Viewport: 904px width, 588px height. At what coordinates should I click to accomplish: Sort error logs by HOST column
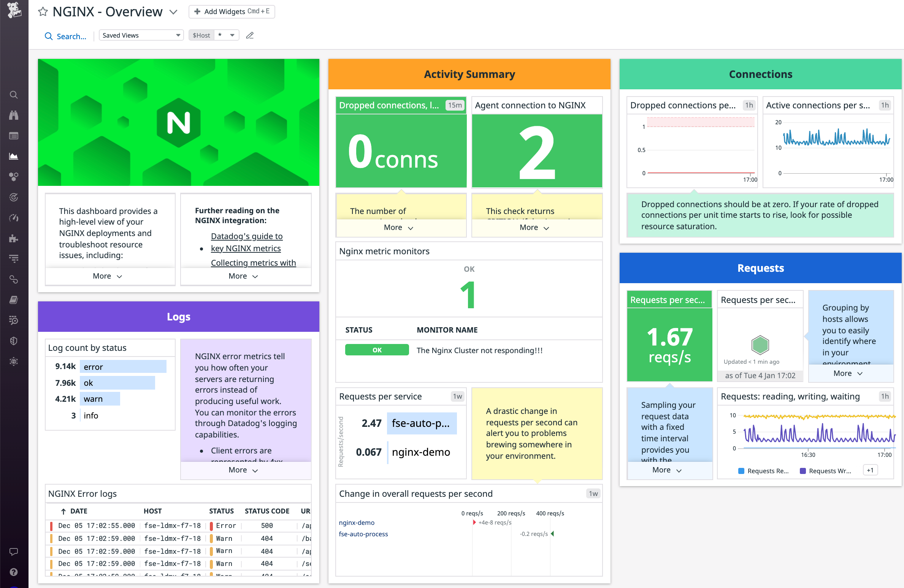pos(153,511)
